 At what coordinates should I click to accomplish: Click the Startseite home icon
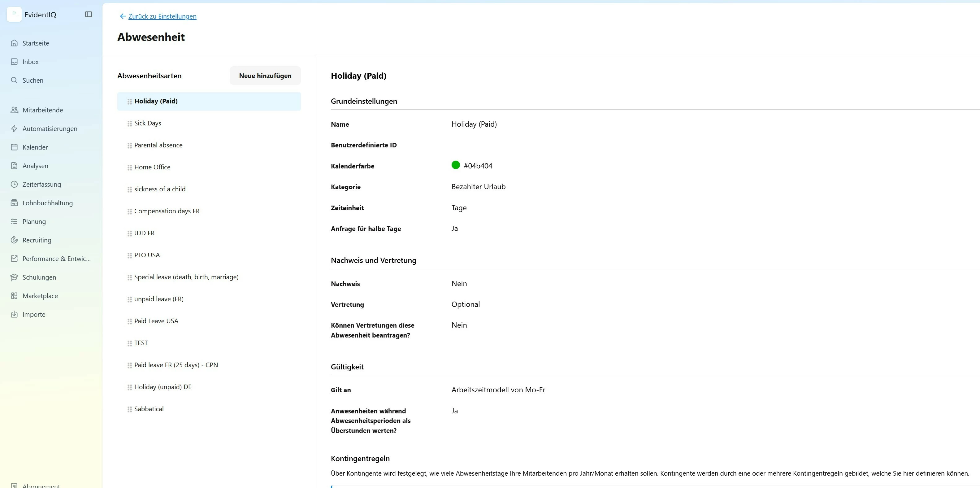[x=14, y=43]
